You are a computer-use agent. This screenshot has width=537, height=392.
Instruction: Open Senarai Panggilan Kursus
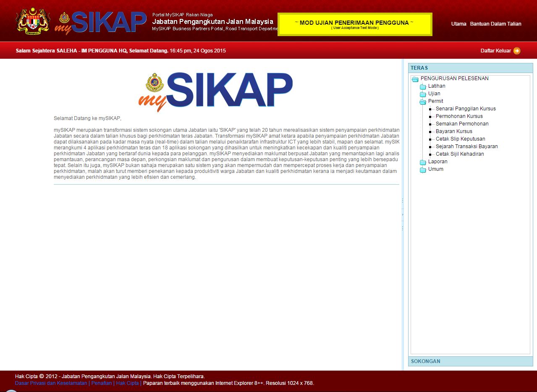(466, 109)
